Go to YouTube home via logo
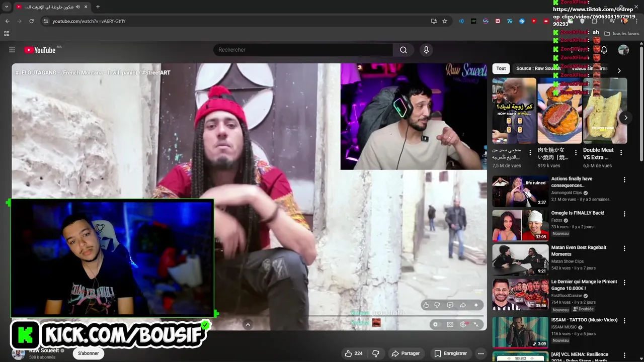The height and width of the screenshot is (362, 644). [x=40, y=50]
